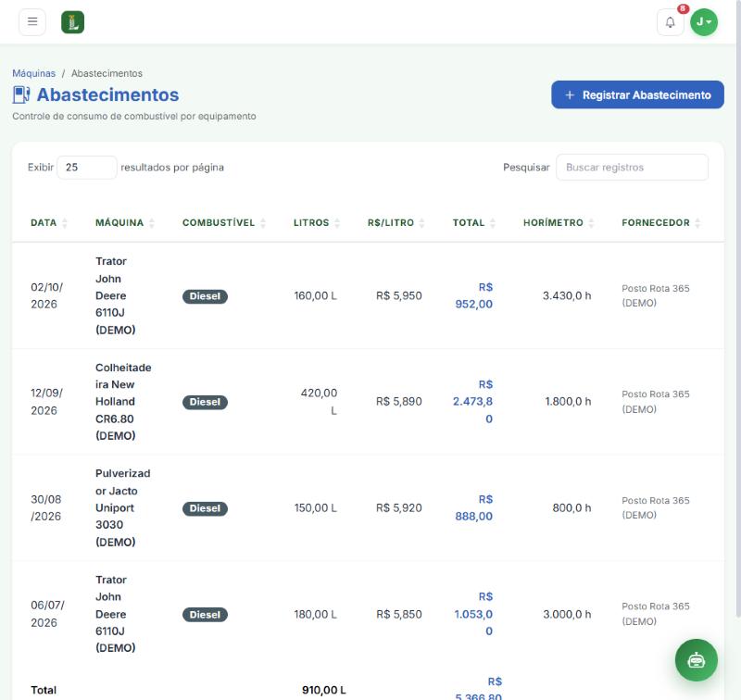Click the page's vertical scrollbar
The width and height of the screenshot is (741, 700).
tap(738, 307)
